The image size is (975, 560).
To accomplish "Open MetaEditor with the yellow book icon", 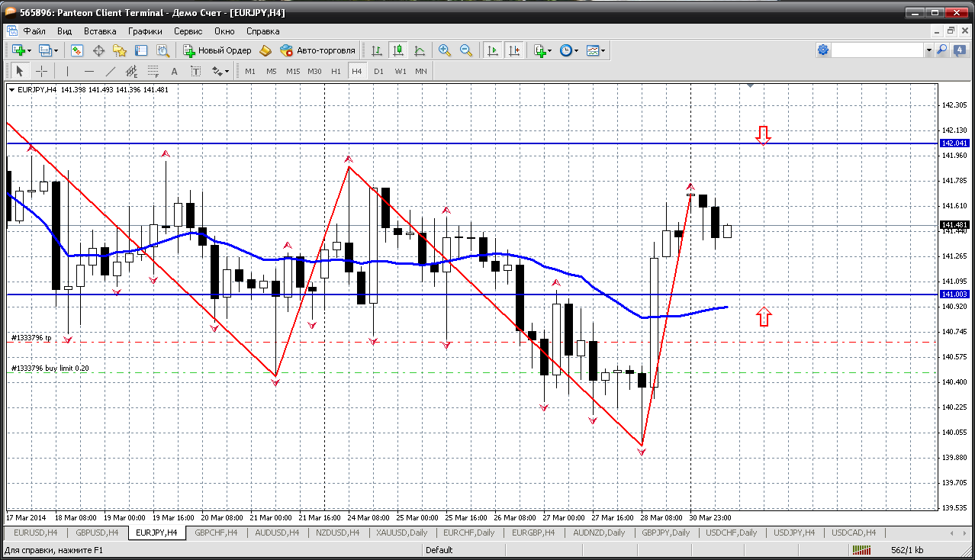I will [265, 50].
